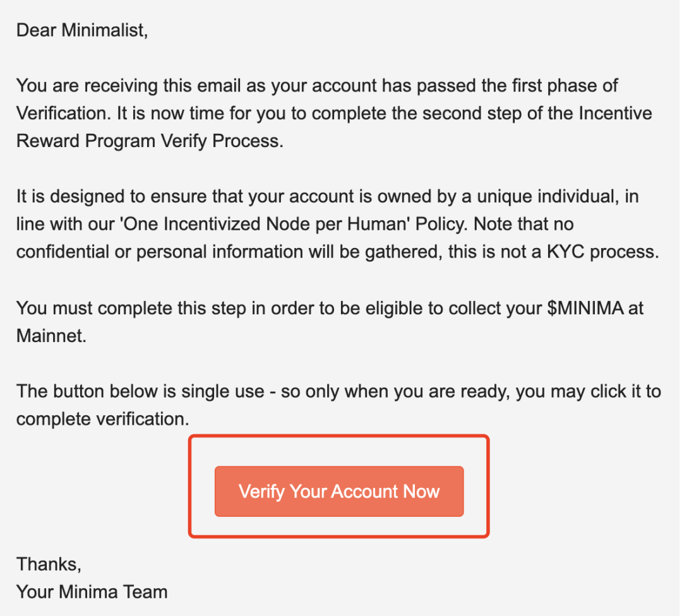Click the 'complete verification.' line
This screenshot has width=682, height=616.
(103, 419)
